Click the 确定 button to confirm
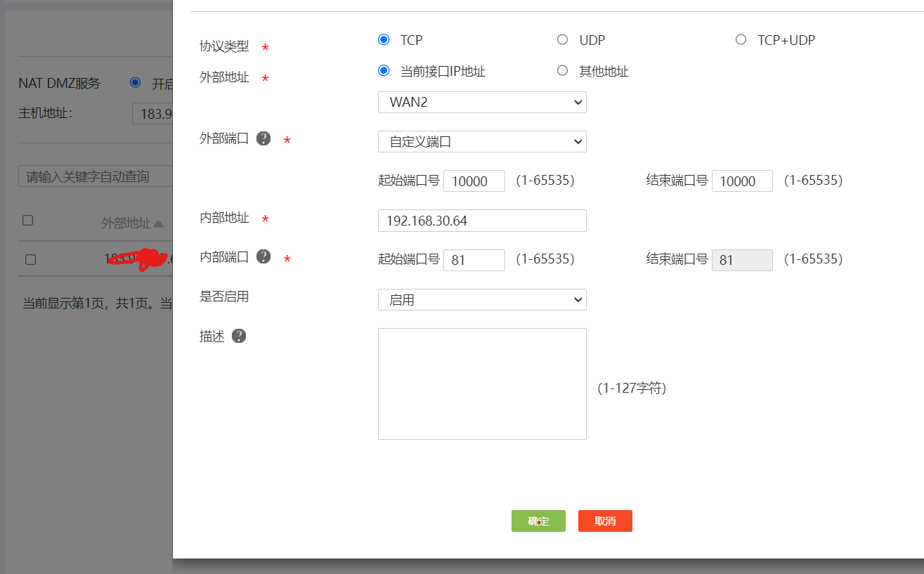 pyautogui.click(x=538, y=521)
